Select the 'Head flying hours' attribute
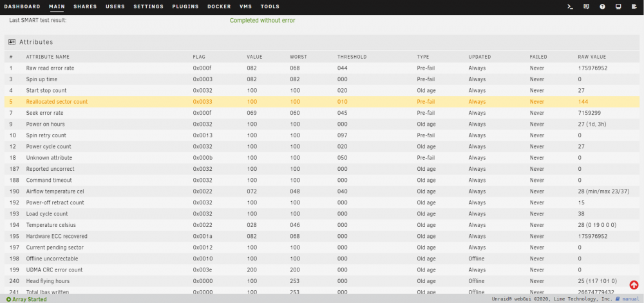Screen dimensions: 644x303 (48, 281)
